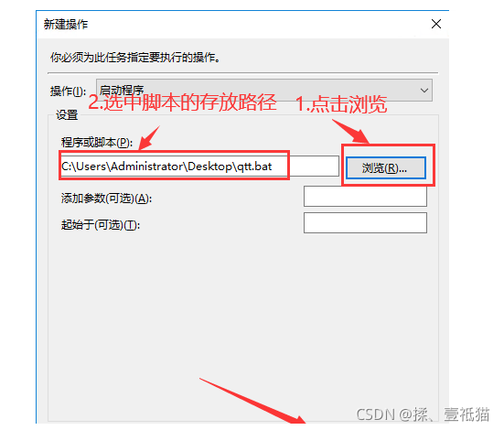Click the red arrow pointing at the script path
This screenshot has height=430, width=504.
point(149,137)
